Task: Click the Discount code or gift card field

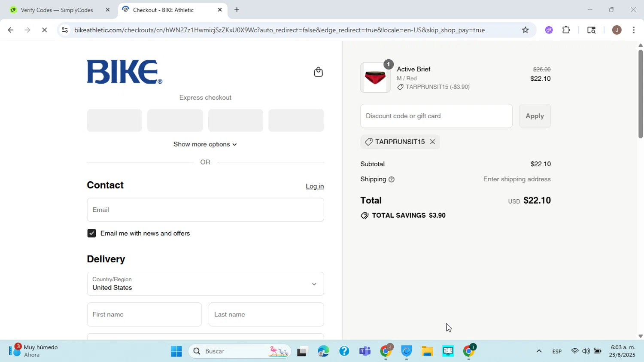Action: coord(436,116)
